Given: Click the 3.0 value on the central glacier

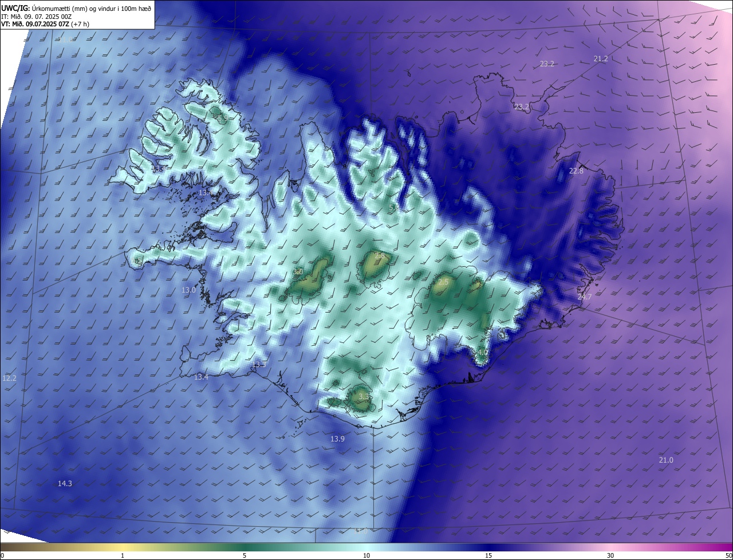Looking at the screenshot, I should [298, 272].
